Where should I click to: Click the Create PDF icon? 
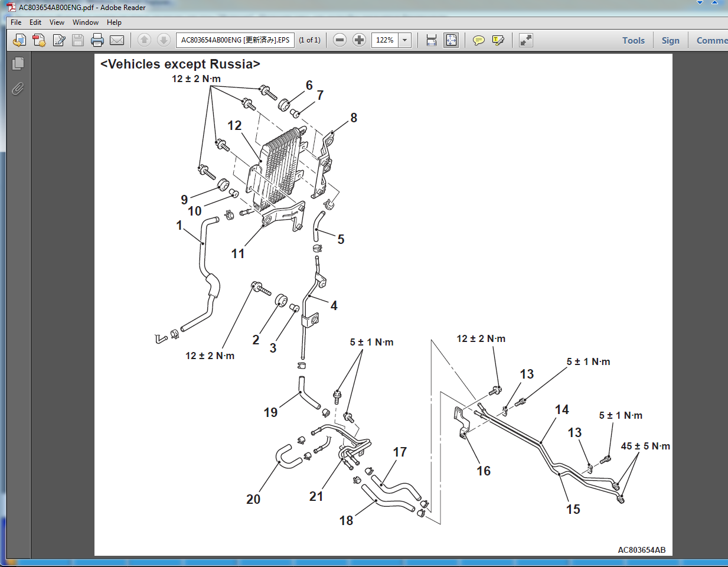coord(39,40)
